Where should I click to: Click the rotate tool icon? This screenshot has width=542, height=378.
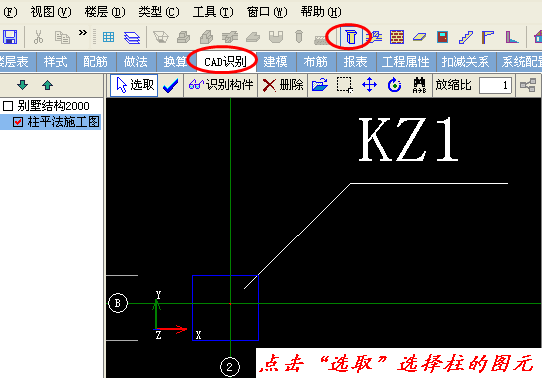point(394,85)
